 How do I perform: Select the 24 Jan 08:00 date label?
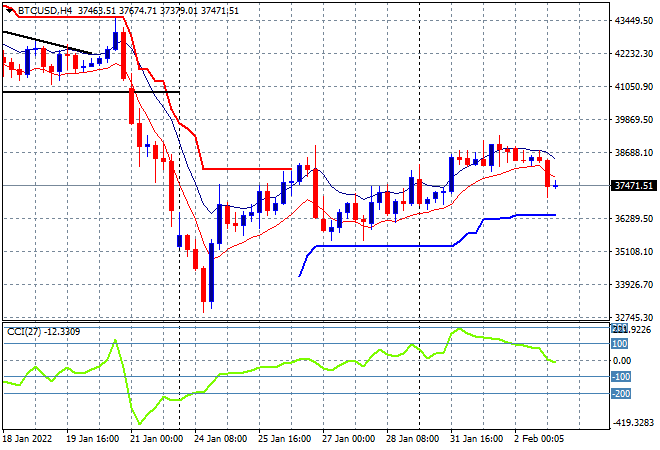tap(221, 439)
